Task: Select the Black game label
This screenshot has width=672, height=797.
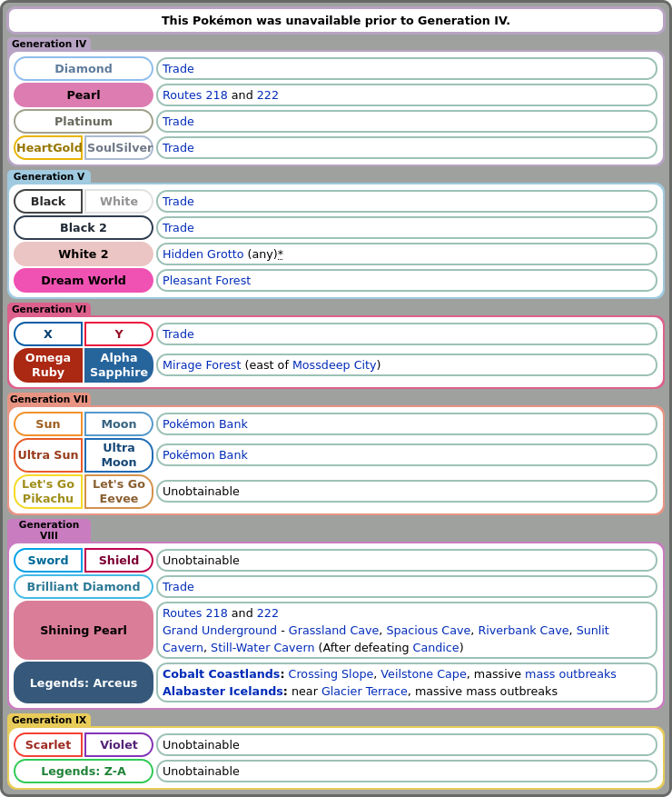Action: coord(48,201)
